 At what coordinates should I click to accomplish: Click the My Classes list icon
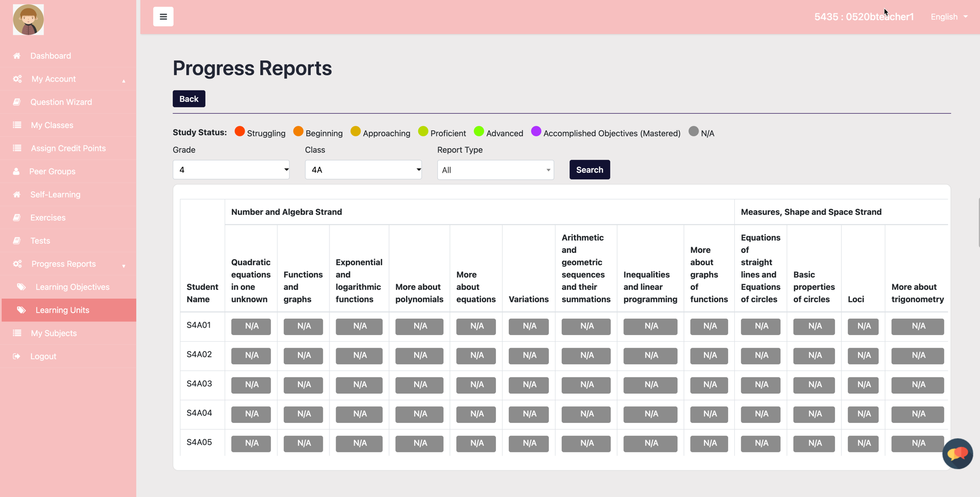point(17,125)
